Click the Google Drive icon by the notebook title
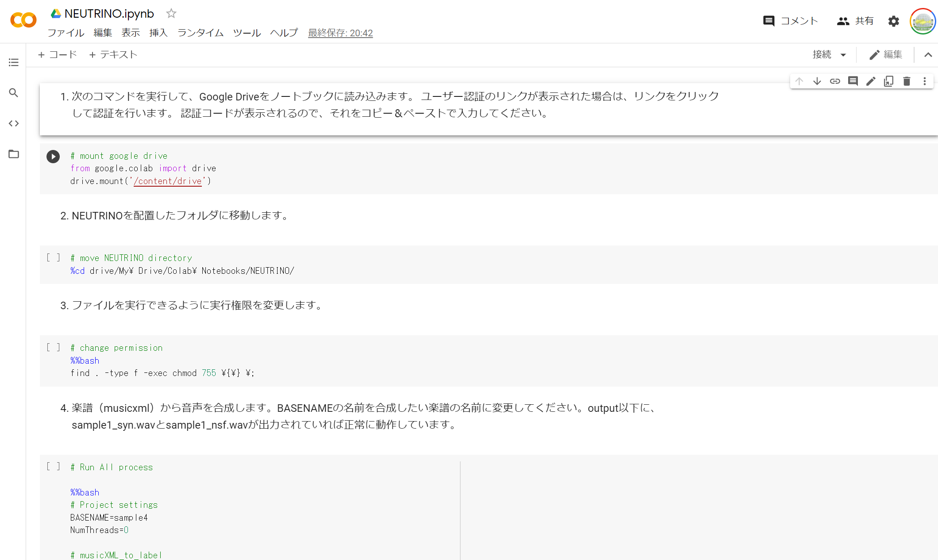Image resolution: width=938 pixels, height=560 pixels. click(x=56, y=14)
